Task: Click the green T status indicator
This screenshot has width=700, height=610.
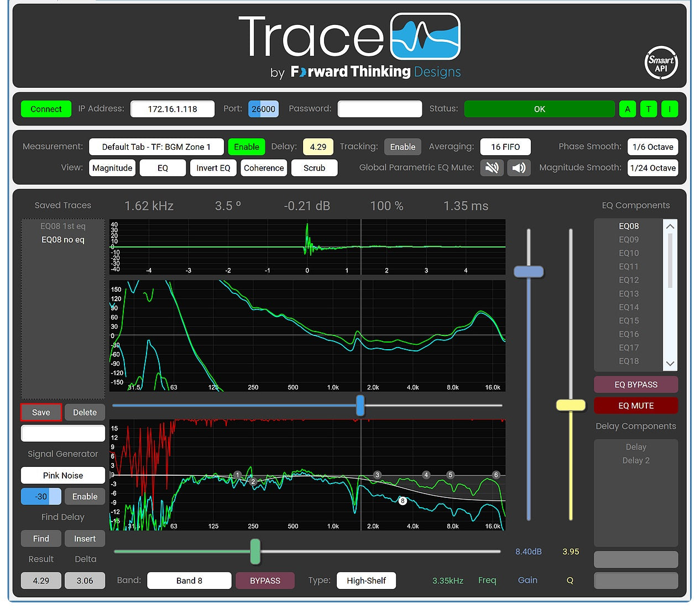Action: click(x=649, y=109)
